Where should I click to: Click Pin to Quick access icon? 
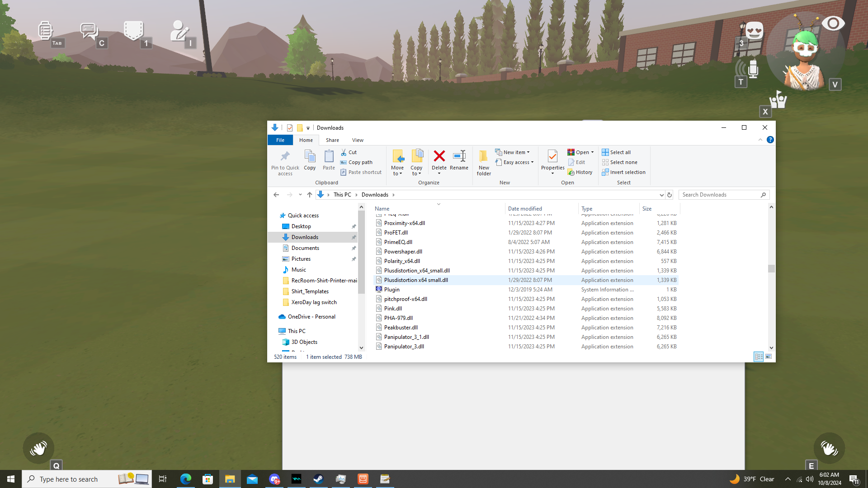[x=285, y=157]
